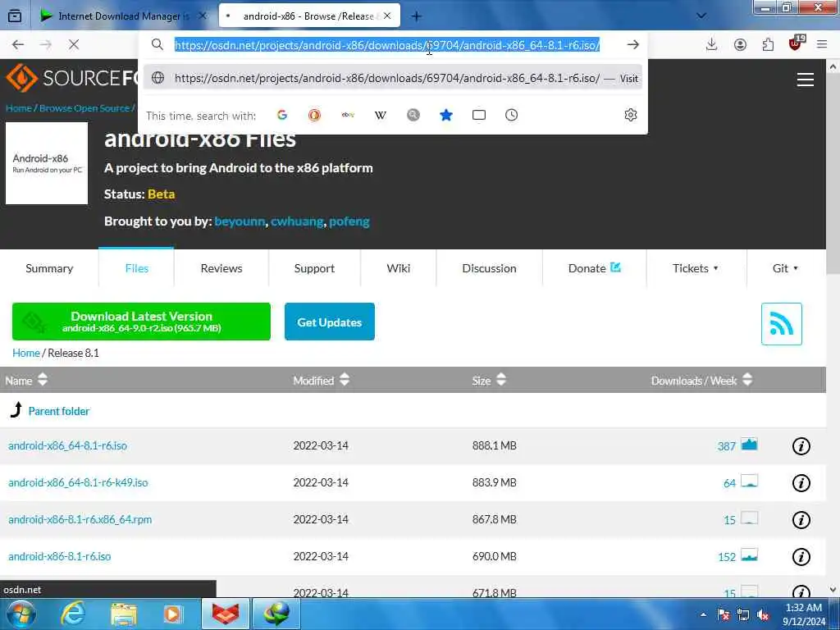Close the android-x86 browser tab
Image resolution: width=840 pixels, height=630 pixels.
[x=387, y=16]
